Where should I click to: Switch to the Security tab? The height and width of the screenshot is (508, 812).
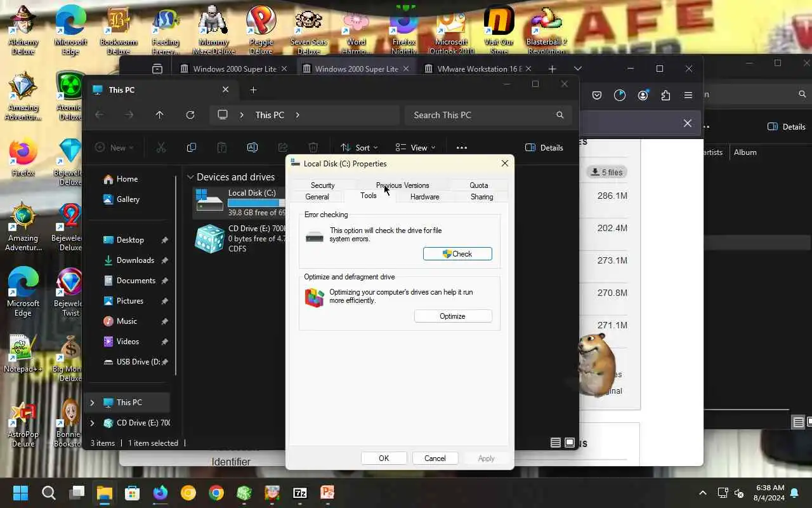point(322,185)
